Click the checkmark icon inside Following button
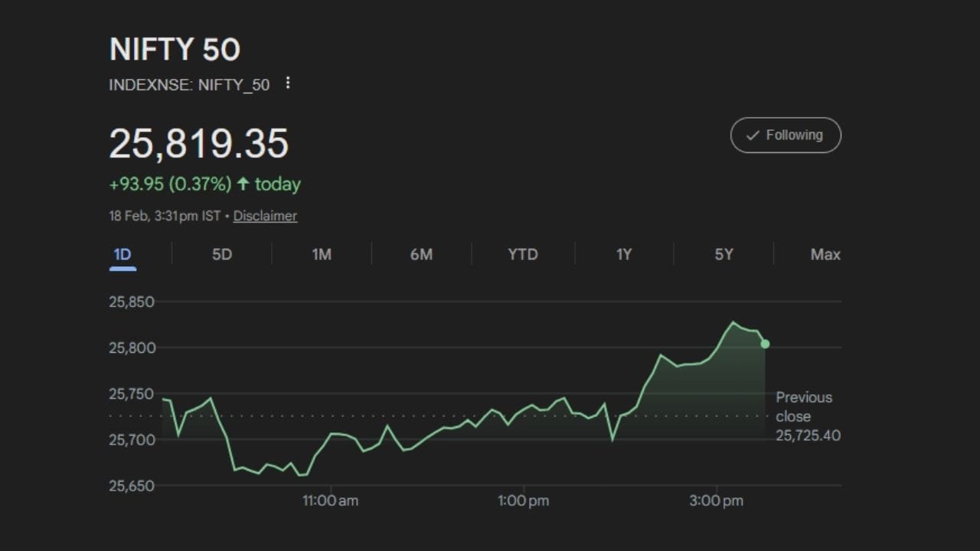Screen dimensions: 980x551 (x=753, y=135)
